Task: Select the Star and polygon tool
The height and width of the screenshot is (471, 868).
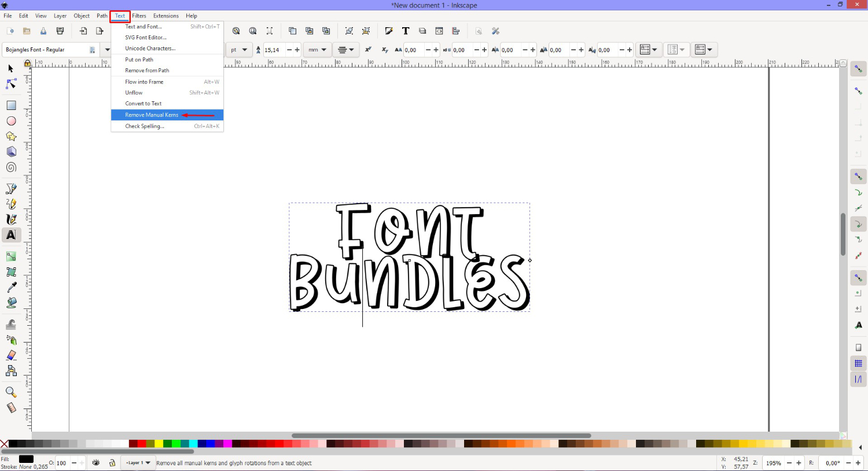Action: (x=11, y=137)
